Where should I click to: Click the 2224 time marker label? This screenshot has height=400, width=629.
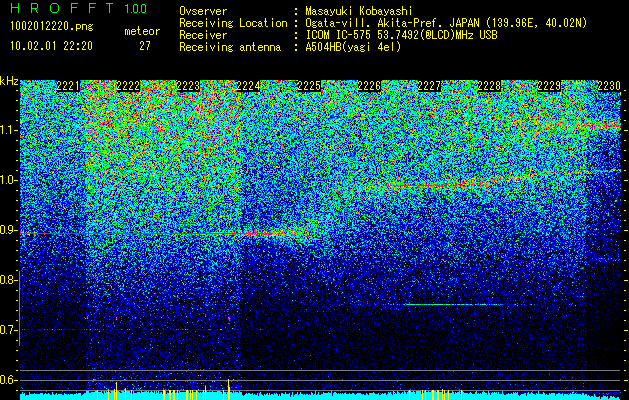[249, 86]
